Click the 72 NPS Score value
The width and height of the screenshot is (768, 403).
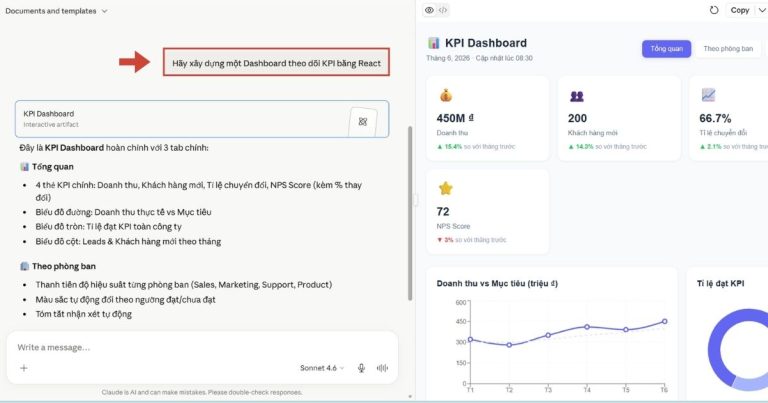click(x=443, y=212)
